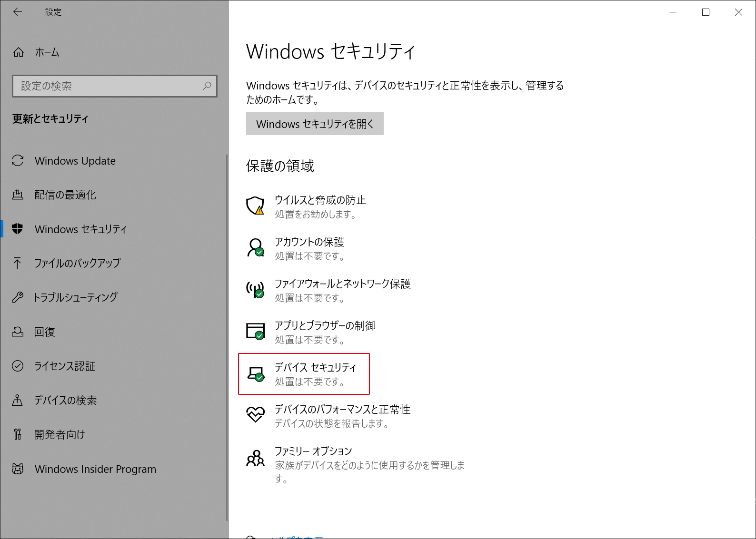This screenshot has height=539, width=756.
Task: Click the firewall network protection antenna icon
Action: [255, 290]
